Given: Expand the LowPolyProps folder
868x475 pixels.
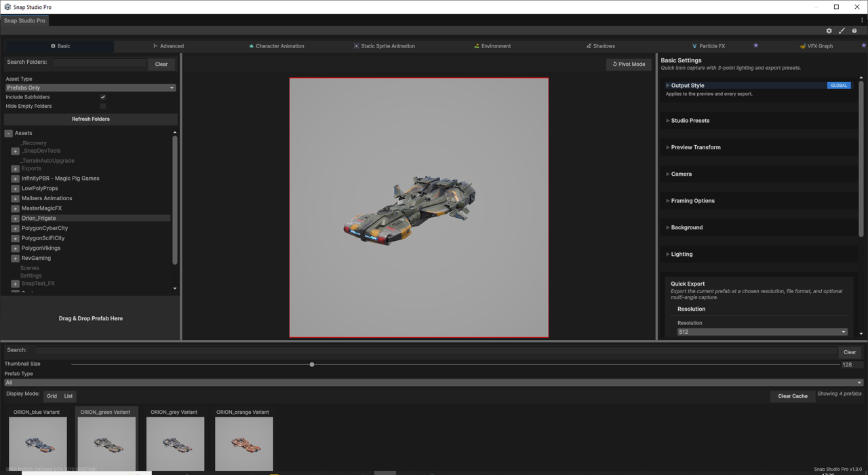Looking at the screenshot, I should pyautogui.click(x=15, y=189).
